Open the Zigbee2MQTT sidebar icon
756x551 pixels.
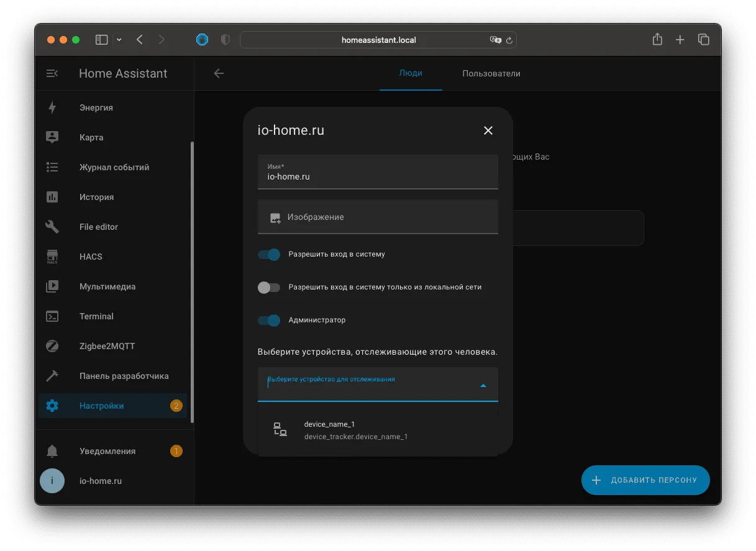point(52,346)
